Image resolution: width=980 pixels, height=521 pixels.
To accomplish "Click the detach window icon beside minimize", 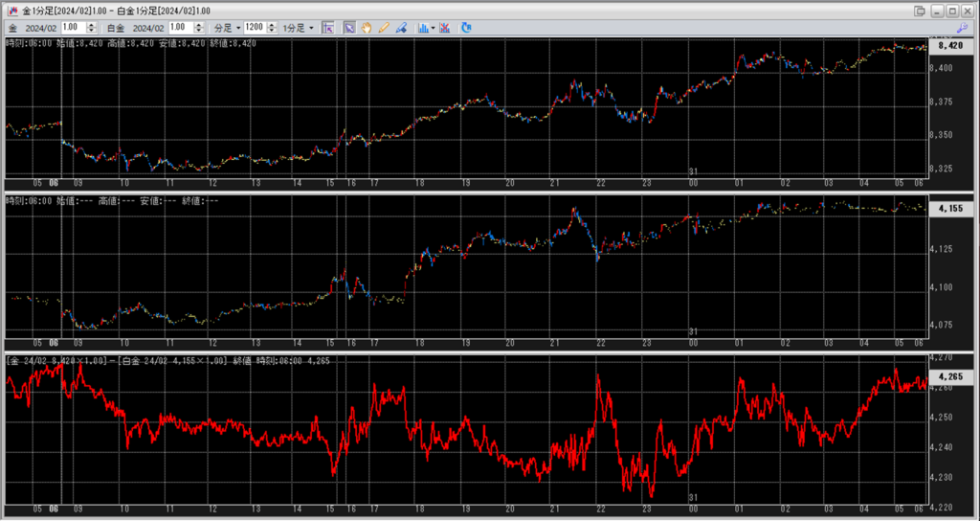I will (x=920, y=11).
